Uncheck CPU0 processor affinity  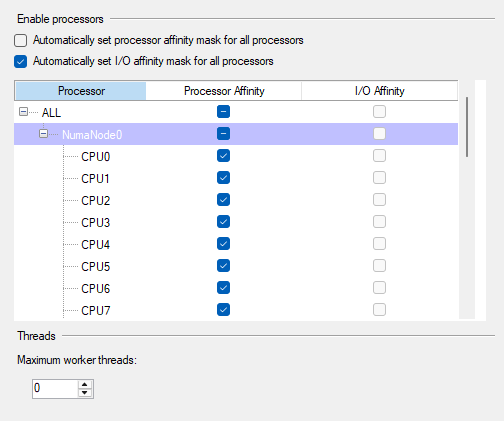pos(223,156)
